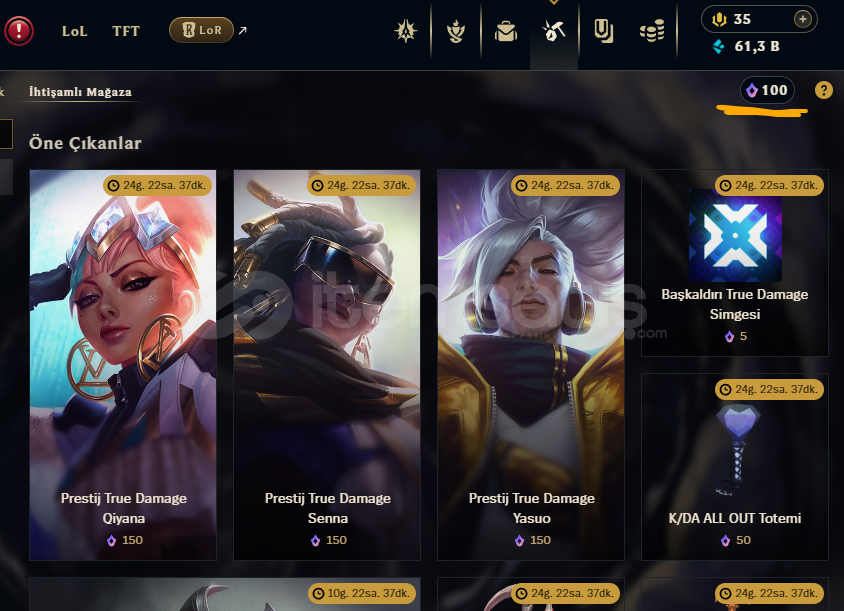Viewport: 844px width, 611px height.
Task: Open the honor emblem icon
Action: pos(456,31)
